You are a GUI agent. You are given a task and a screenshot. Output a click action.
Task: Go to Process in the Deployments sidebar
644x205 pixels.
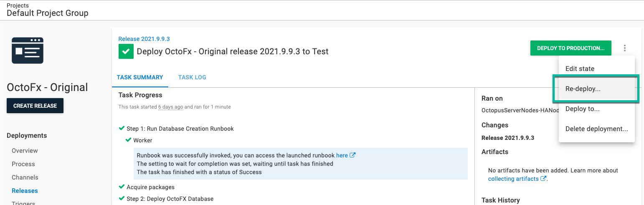(23, 164)
